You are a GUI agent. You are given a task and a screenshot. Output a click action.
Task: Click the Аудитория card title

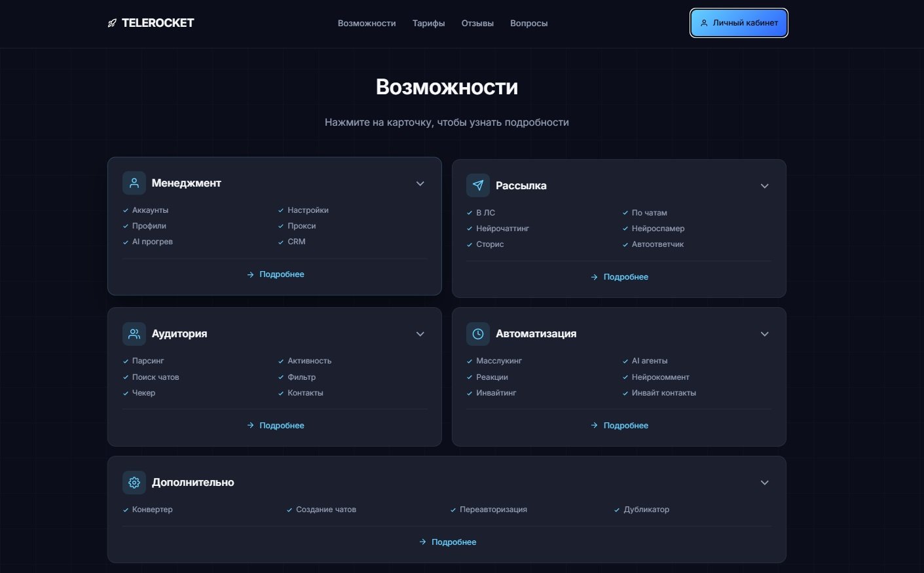179,334
